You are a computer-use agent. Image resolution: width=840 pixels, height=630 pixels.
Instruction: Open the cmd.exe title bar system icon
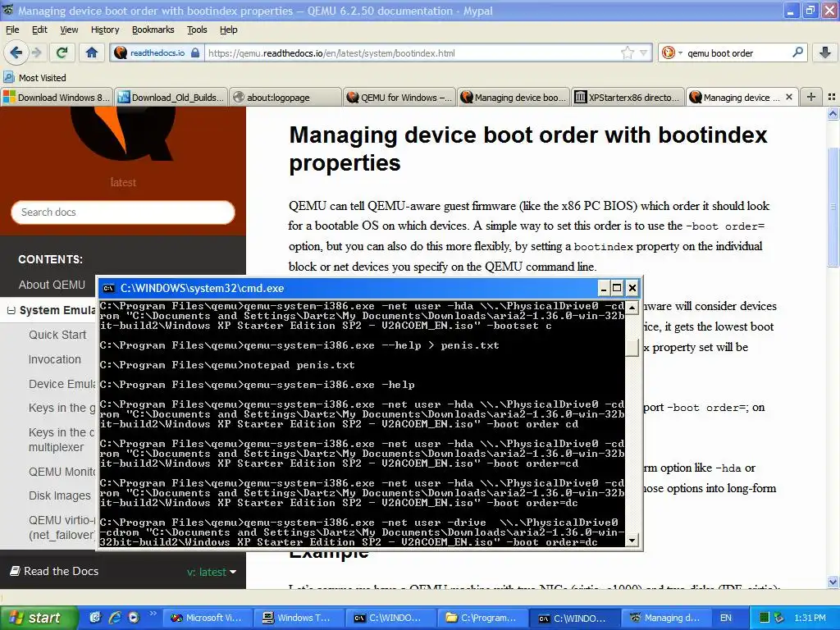pyautogui.click(x=109, y=288)
